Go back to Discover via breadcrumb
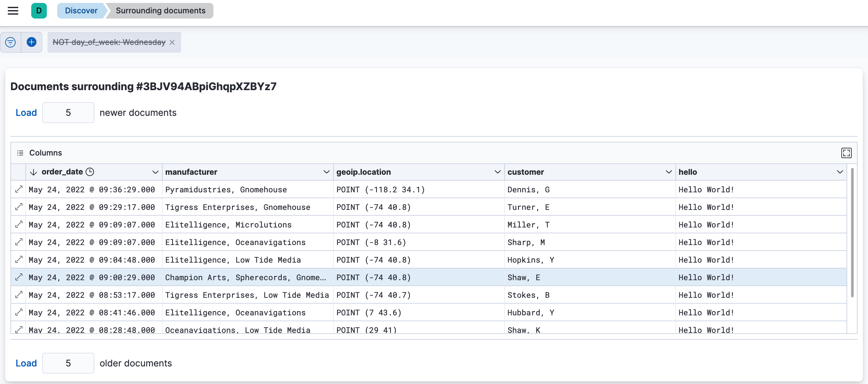The width and height of the screenshot is (868, 384). [81, 10]
